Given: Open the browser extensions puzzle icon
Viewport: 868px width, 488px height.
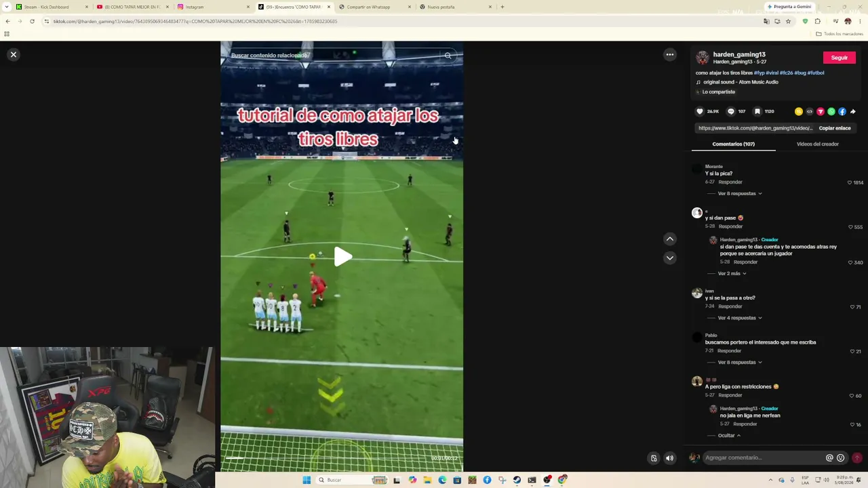Looking at the screenshot, I should (818, 21).
